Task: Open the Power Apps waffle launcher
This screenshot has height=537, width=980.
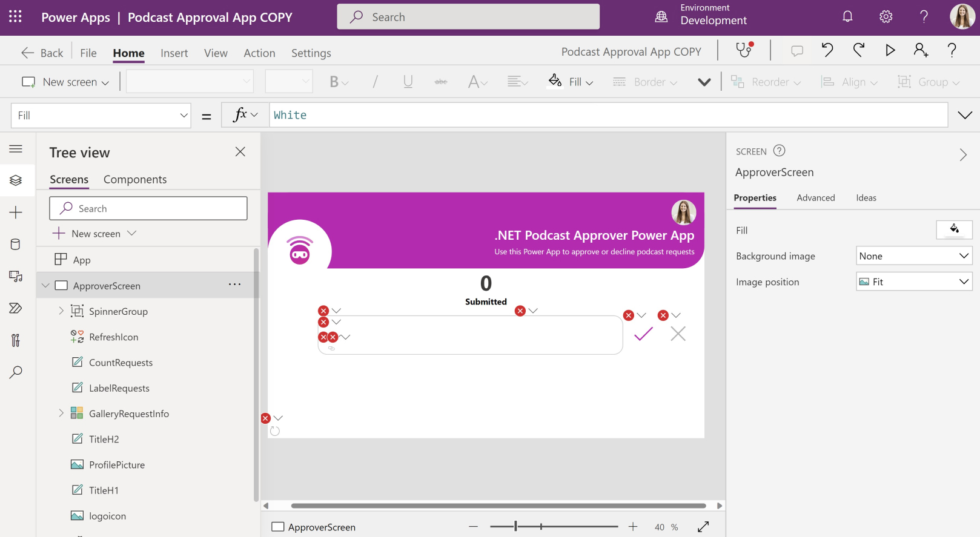Action: (x=16, y=17)
